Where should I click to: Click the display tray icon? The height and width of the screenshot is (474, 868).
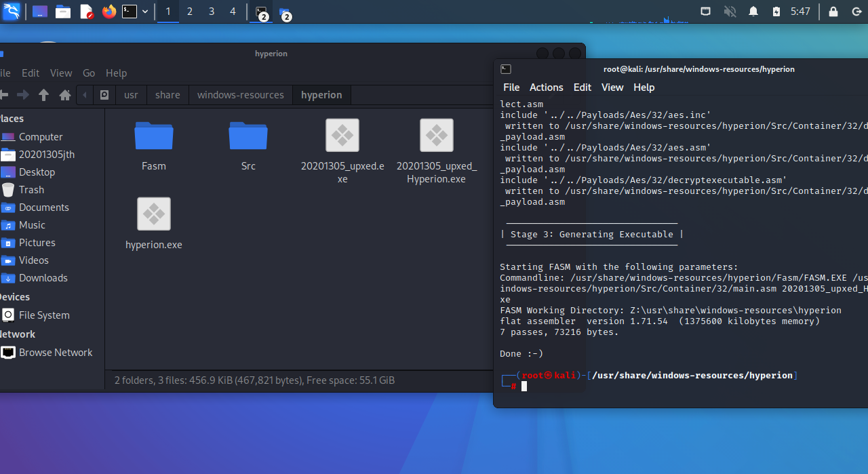click(706, 12)
